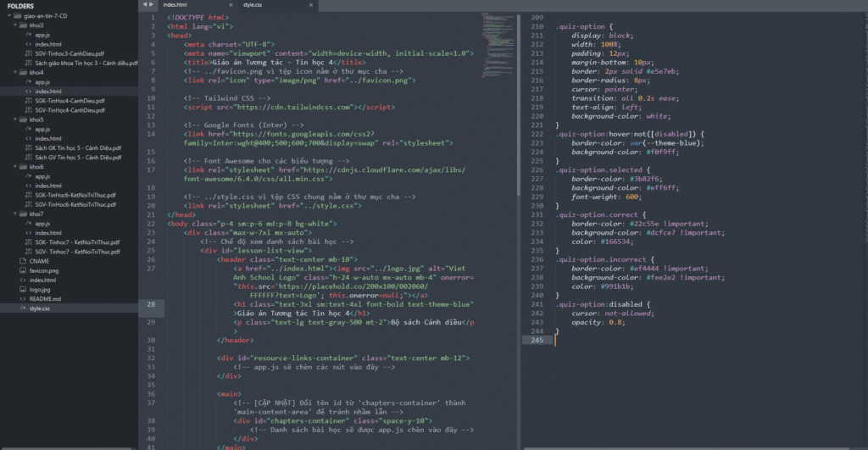
Task: Go to next tab with right arrow
Action: pos(151,4)
